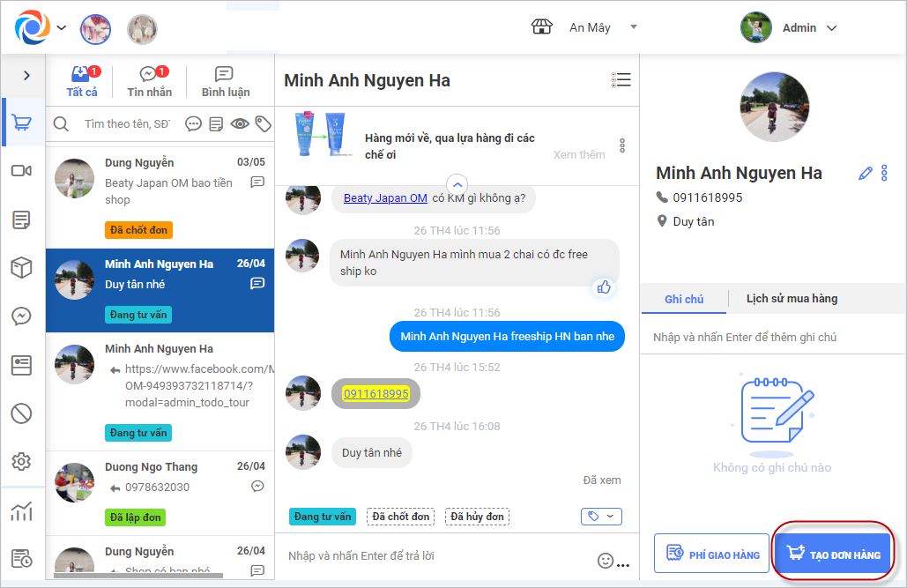Switch to the Tất cả tab

click(x=82, y=82)
